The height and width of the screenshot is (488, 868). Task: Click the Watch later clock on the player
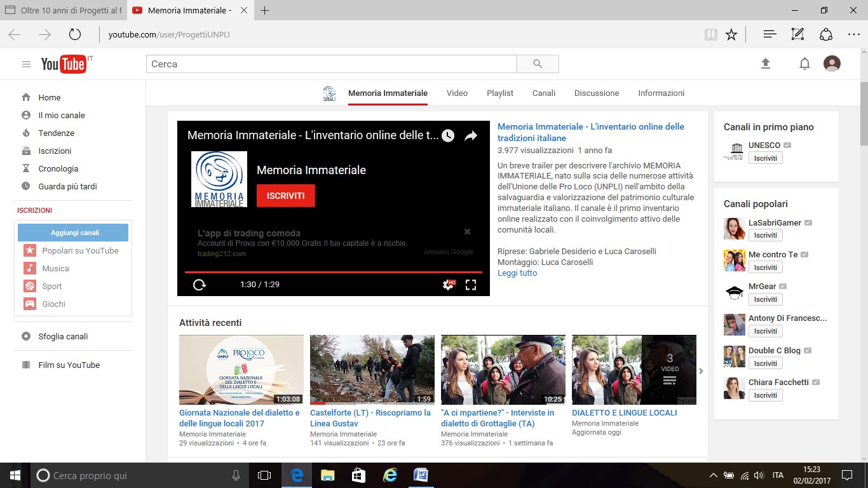pyautogui.click(x=448, y=136)
